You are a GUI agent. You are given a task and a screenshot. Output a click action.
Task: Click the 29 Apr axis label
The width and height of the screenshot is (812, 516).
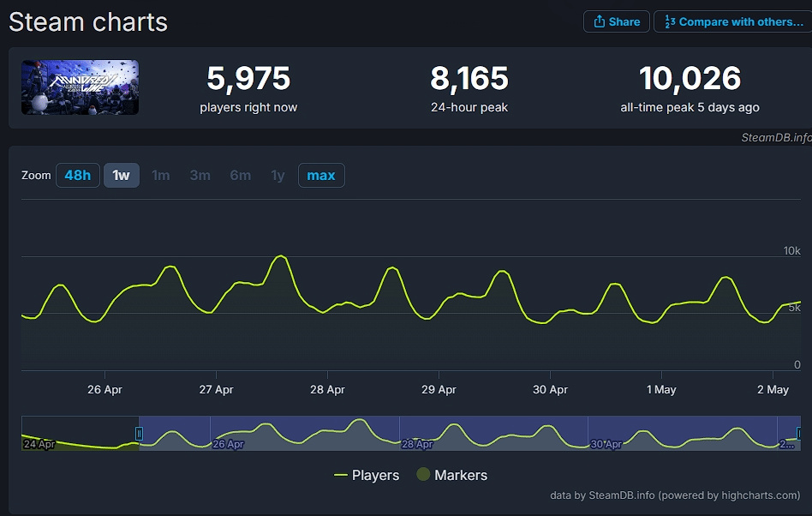click(439, 390)
